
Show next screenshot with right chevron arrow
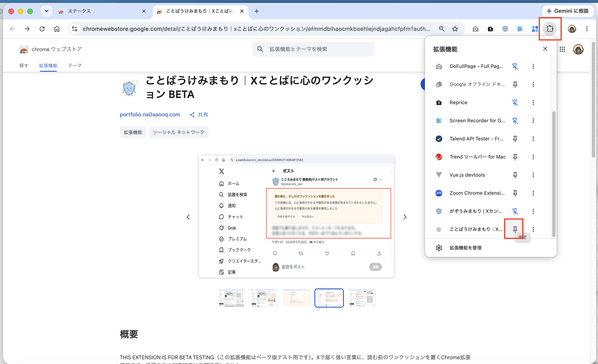pyautogui.click(x=405, y=217)
